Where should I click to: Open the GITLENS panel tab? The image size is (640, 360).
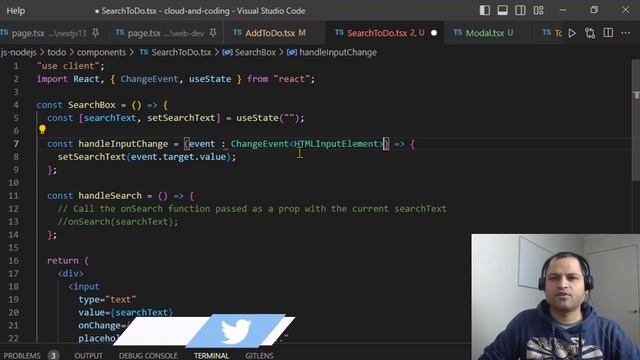(259, 356)
